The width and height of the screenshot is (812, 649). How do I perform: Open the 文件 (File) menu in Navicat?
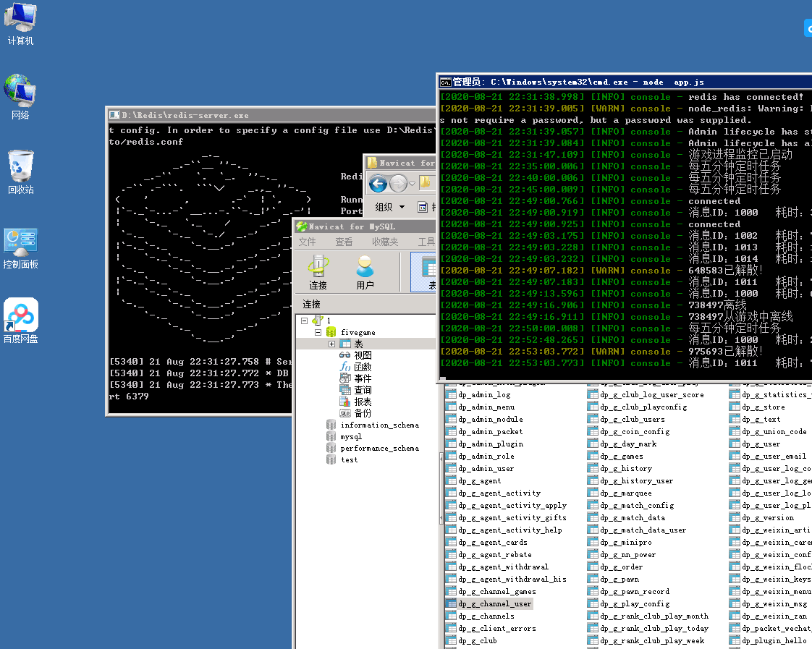pyautogui.click(x=308, y=242)
